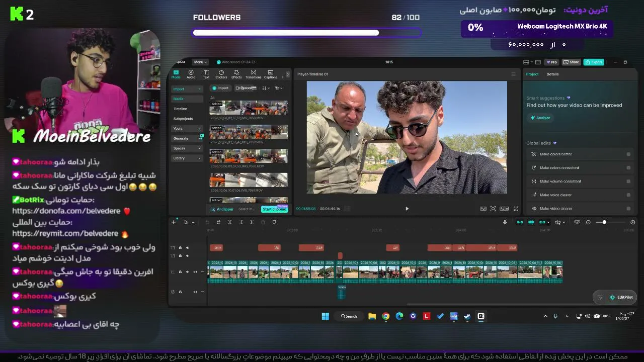Click the Analyze button

point(540,118)
